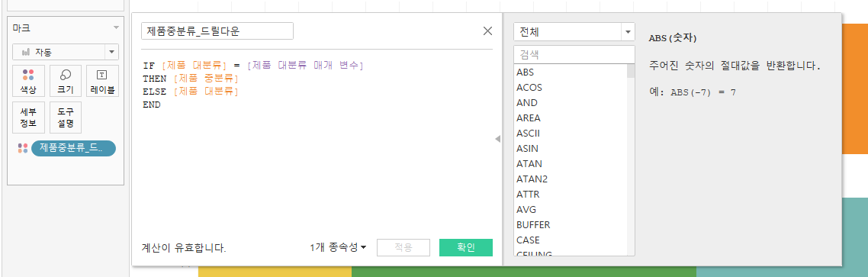Screen dimensions: 868x277
Task: Click the [제품 중분류] field in formula
Action: point(206,78)
